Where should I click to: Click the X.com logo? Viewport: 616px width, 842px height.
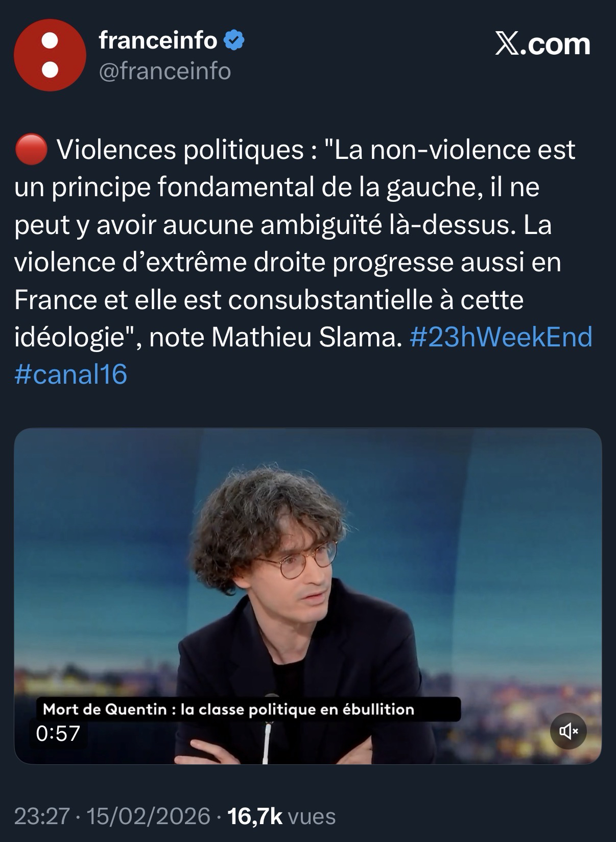point(542,44)
